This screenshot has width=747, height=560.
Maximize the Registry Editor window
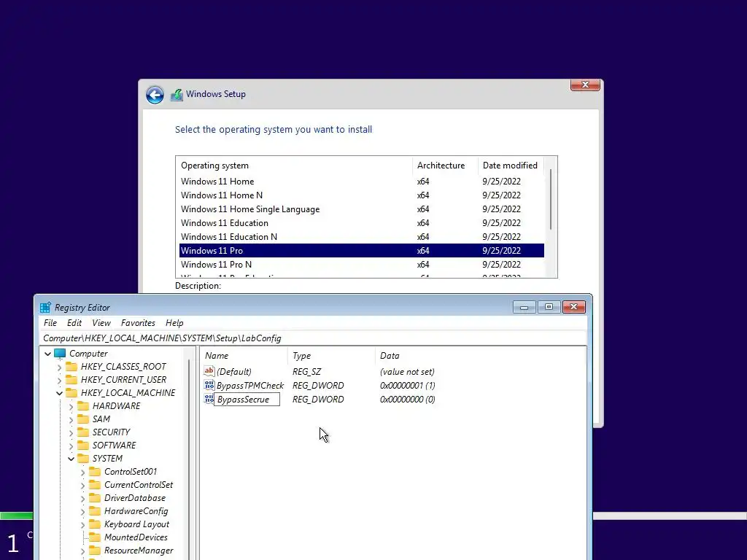549,307
